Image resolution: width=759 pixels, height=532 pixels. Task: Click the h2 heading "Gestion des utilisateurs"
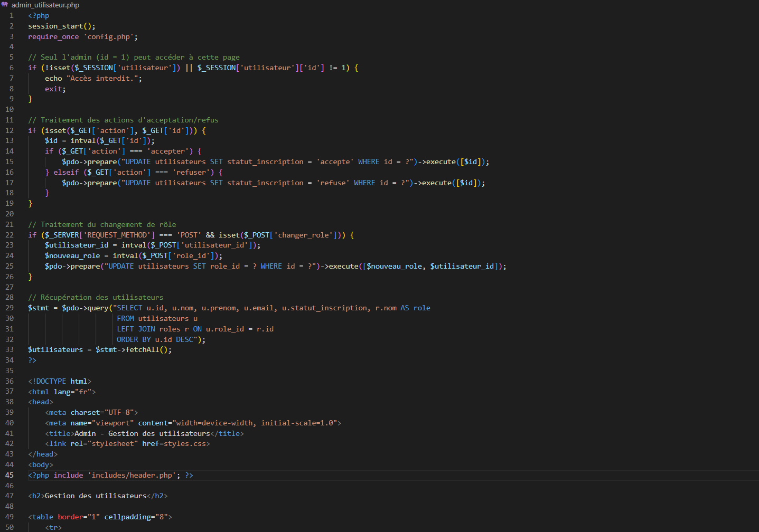point(96,496)
